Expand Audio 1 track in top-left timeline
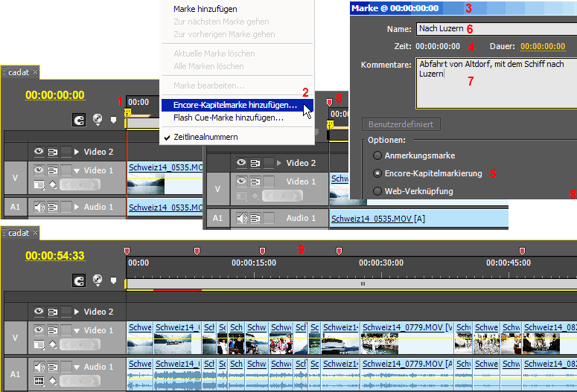577x392 pixels. coord(77,207)
